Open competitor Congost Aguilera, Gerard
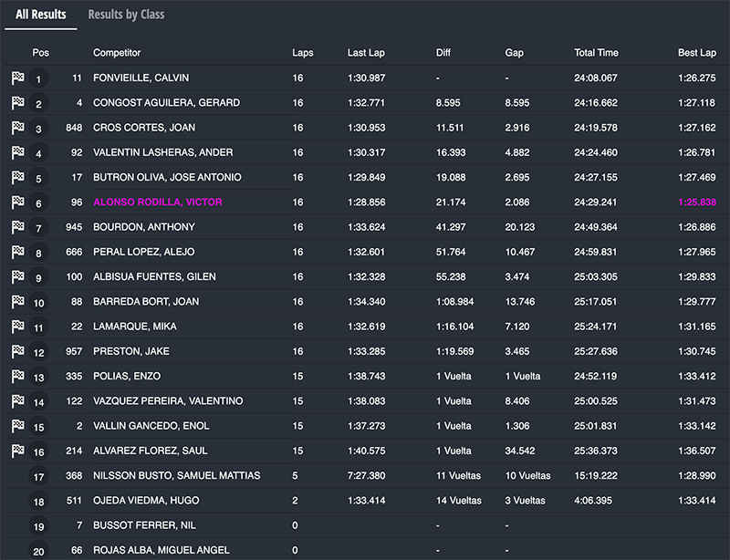Viewport: 730px width, 560px height. tap(166, 103)
